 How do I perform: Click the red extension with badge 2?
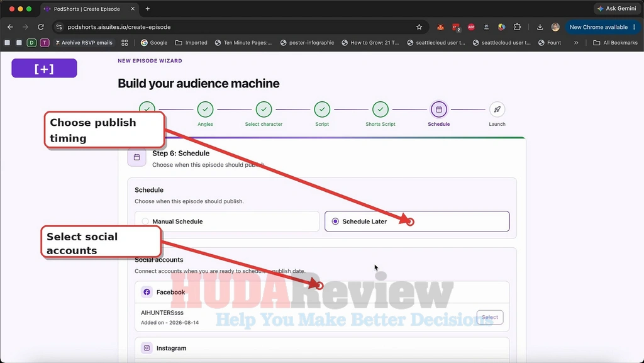coord(456,28)
